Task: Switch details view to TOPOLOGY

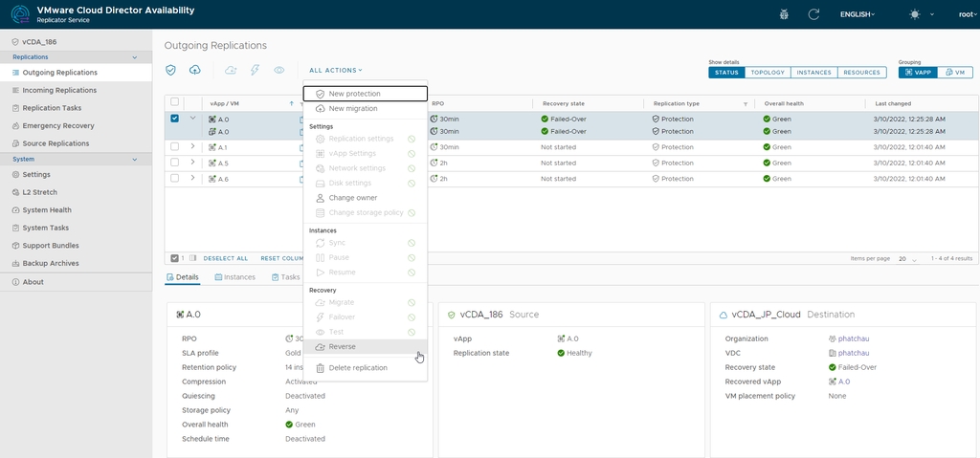Action: pos(768,73)
